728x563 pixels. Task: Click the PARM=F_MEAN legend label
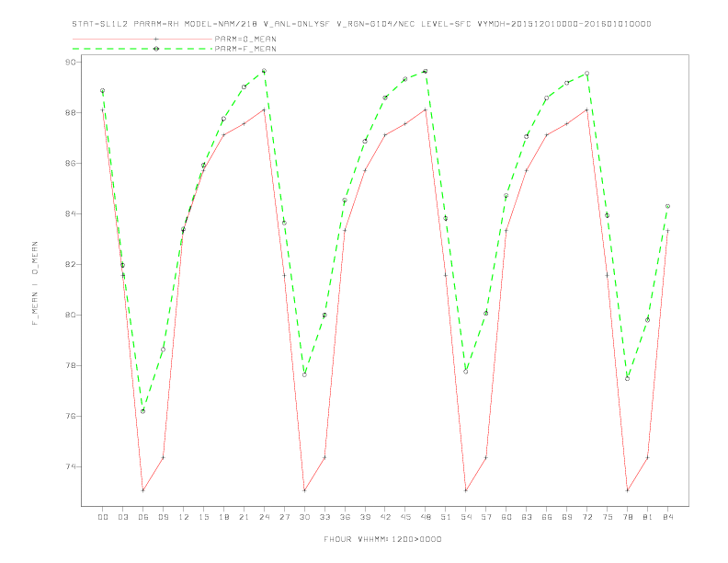245,49
